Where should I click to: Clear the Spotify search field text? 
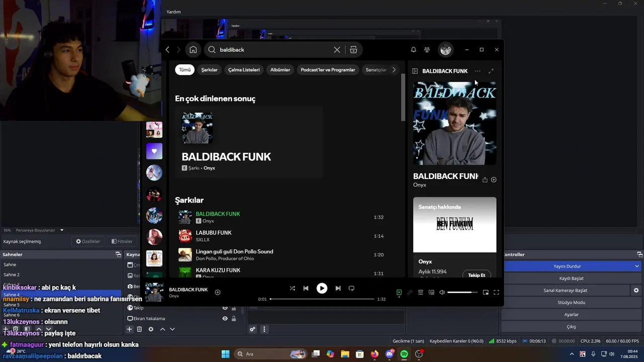click(x=337, y=50)
